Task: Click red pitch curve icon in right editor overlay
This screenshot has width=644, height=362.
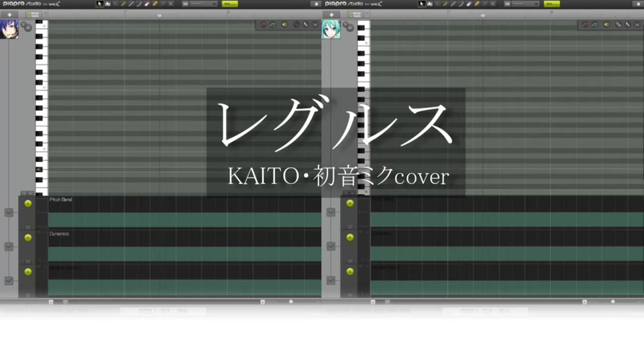Action: [x=585, y=25]
